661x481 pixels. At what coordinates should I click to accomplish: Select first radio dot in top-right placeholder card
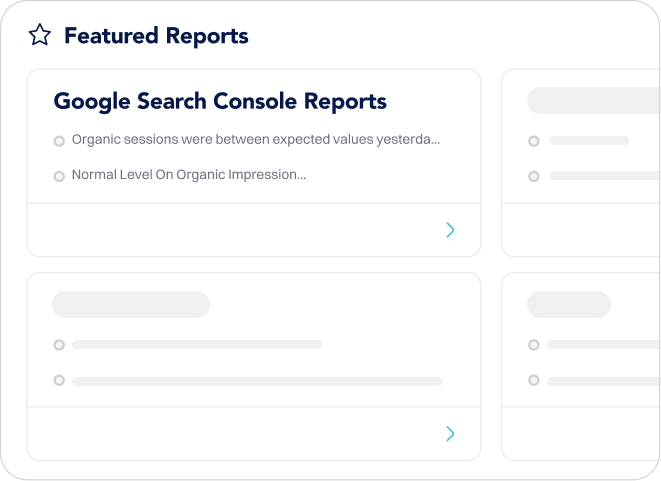[x=534, y=141]
